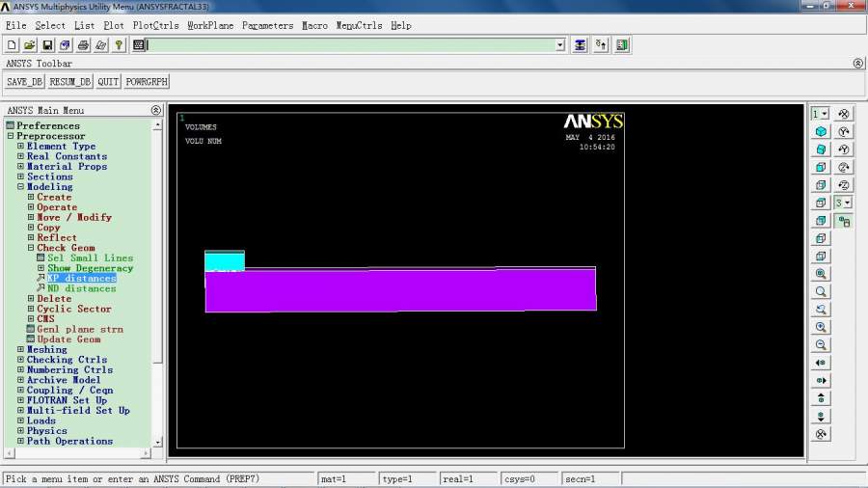868x488 pixels.
Task: Click the RESUM_DB button
Action: pyautogui.click(x=69, y=82)
